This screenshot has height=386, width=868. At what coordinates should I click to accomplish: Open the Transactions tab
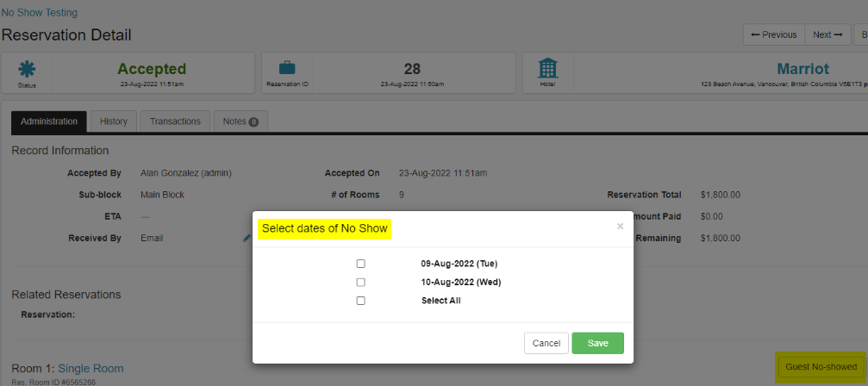[175, 121]
